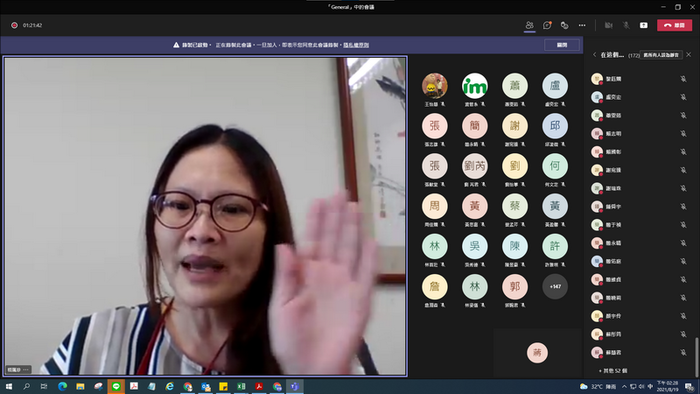Open the LINE app in taskbar
Viewport: 700px width, 394px height.
(x=116, y=386)
